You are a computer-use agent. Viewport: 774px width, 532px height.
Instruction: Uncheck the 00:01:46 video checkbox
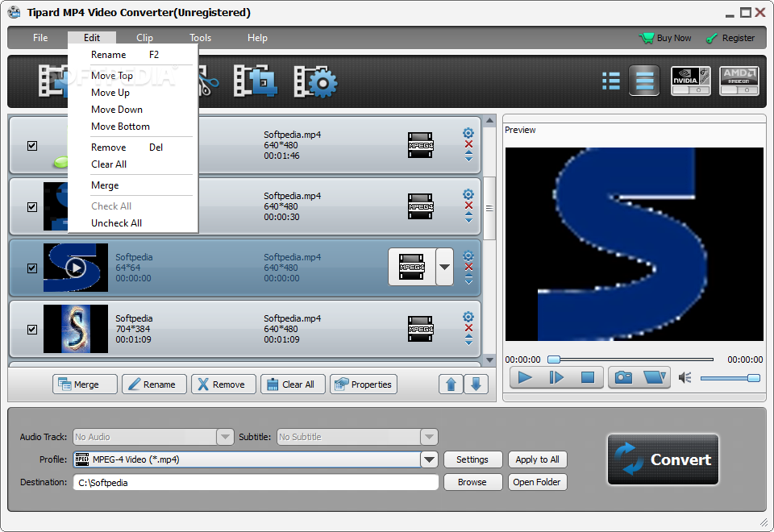pyautogui.click(x=32, y=146)
